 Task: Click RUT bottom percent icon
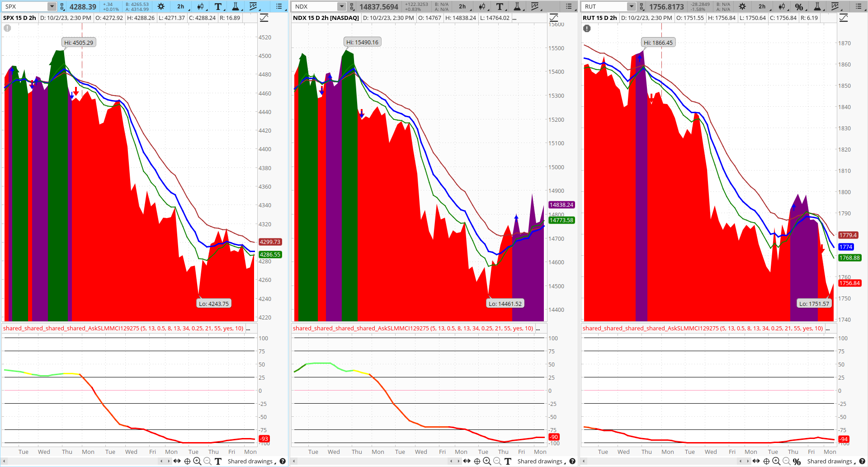797,462
